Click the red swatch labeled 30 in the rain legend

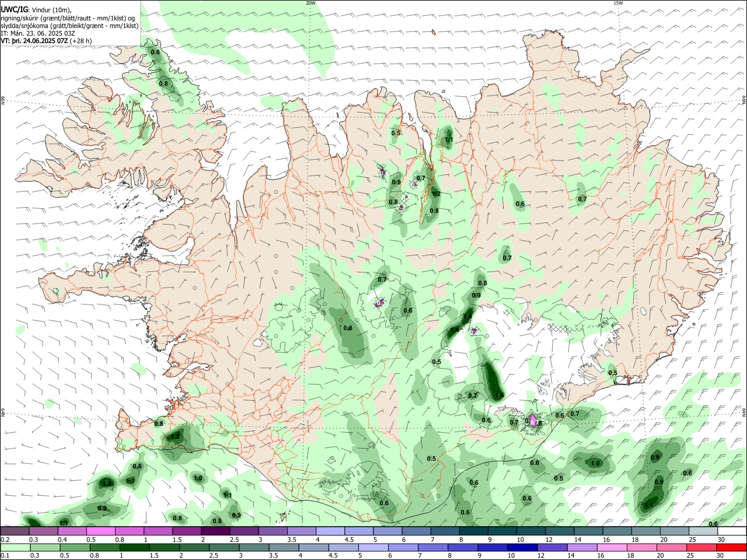point(731,547)
